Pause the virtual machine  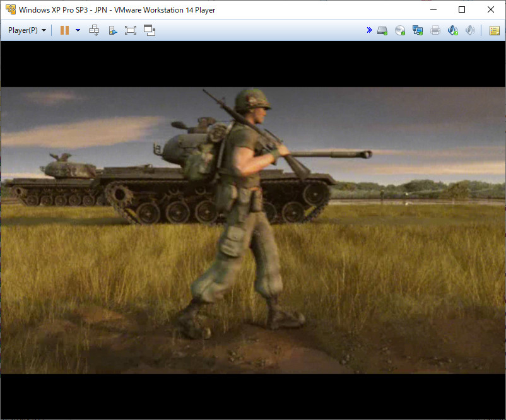(x=64, y=30)
